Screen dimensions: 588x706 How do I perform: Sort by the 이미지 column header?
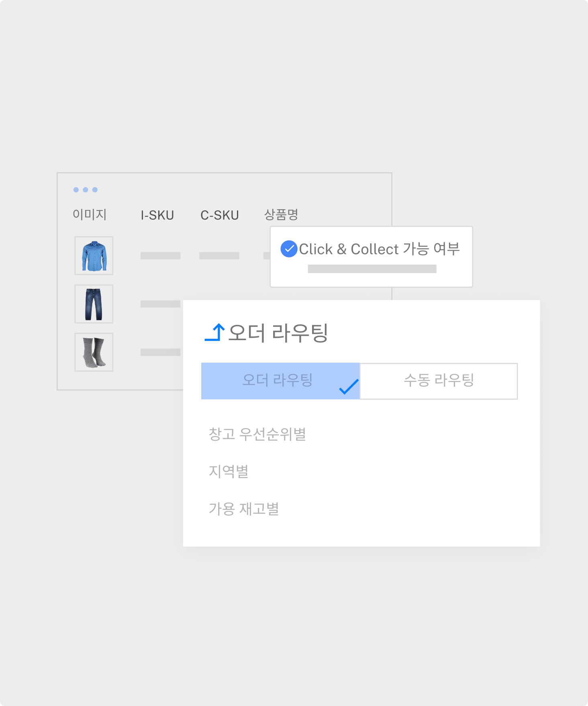pos(90,214)
